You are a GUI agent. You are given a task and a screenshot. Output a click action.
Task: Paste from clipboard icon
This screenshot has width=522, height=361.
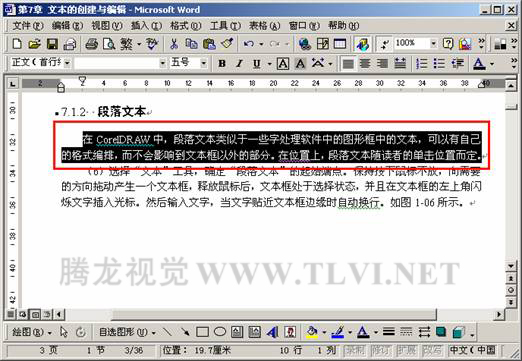coord(209,44)
